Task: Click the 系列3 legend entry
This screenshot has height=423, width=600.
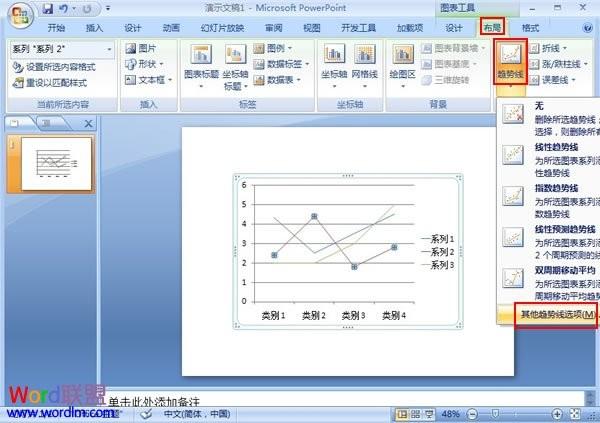Action: pyautogui.click(x=437, y=265)
